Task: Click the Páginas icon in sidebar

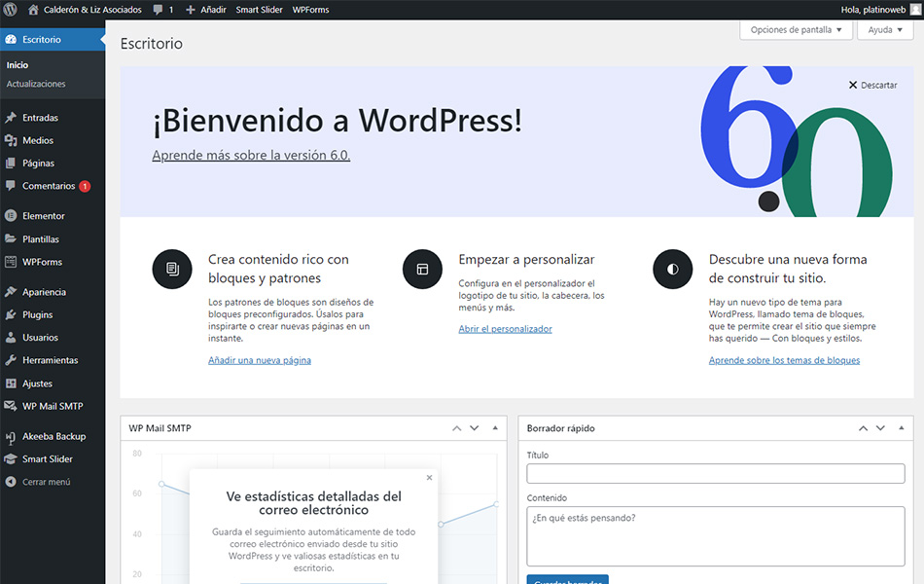Action: [11, 163]
